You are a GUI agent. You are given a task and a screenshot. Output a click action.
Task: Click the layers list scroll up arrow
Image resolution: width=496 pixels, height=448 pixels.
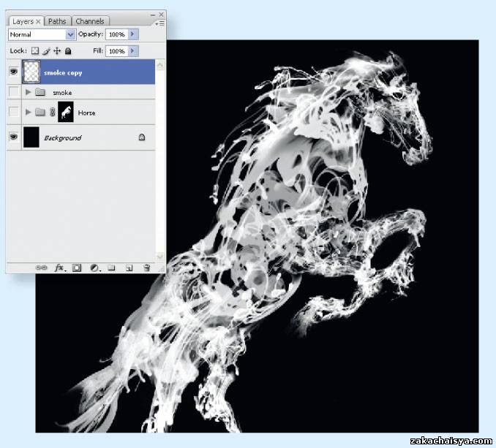160,66
